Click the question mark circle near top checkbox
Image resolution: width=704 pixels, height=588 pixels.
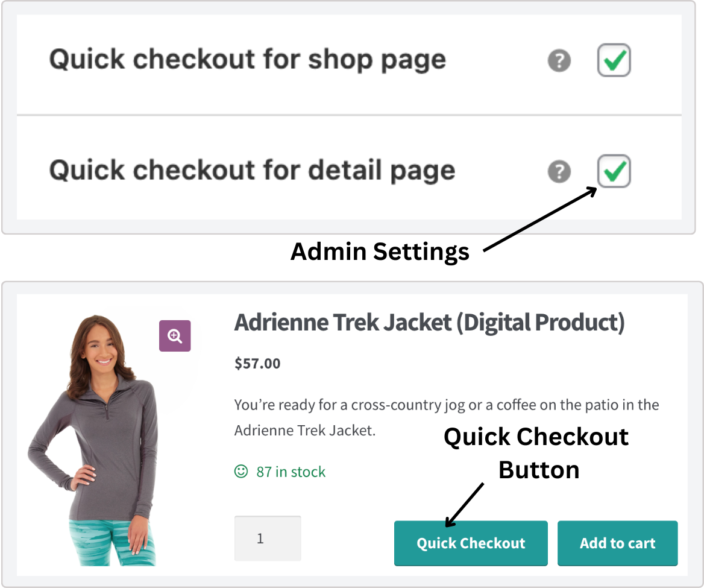pyautogui.click(x=559, y=60)
